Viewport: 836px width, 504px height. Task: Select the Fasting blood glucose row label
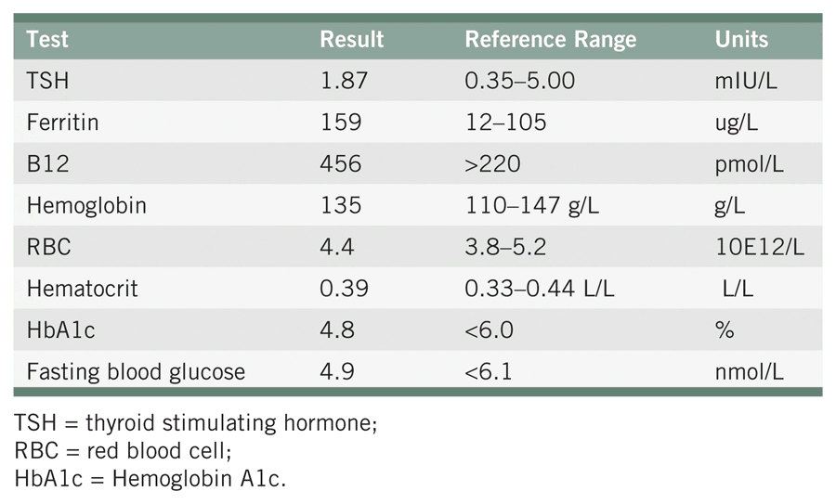(x=136, y=372)
